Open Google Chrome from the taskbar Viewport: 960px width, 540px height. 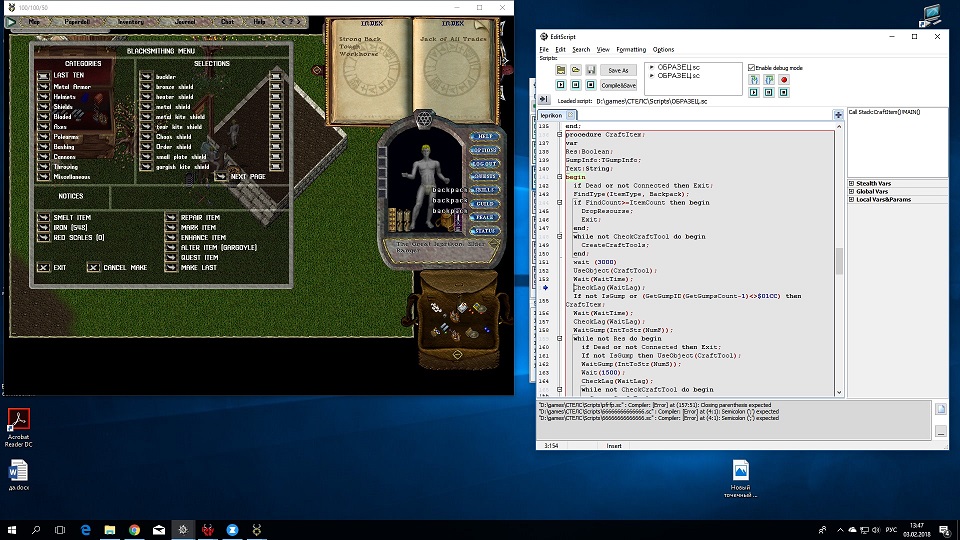pyautogui.click(x=134, y=529)
